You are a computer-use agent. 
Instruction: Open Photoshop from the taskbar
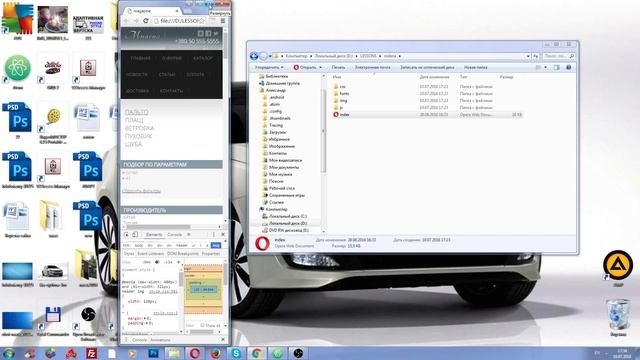click(x=153, y=353)
